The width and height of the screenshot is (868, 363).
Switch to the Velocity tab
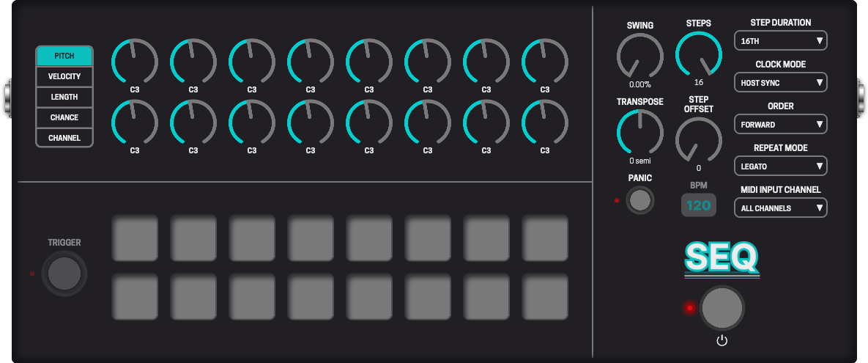[64, 76]
